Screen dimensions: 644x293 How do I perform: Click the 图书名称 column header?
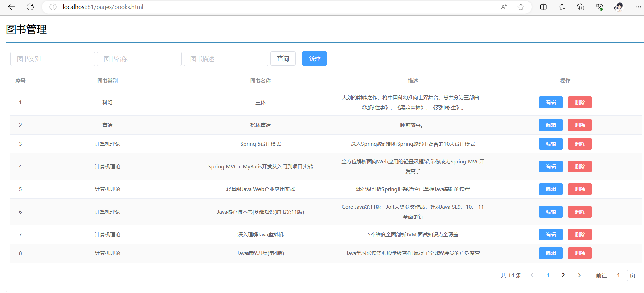click(261, 81)
